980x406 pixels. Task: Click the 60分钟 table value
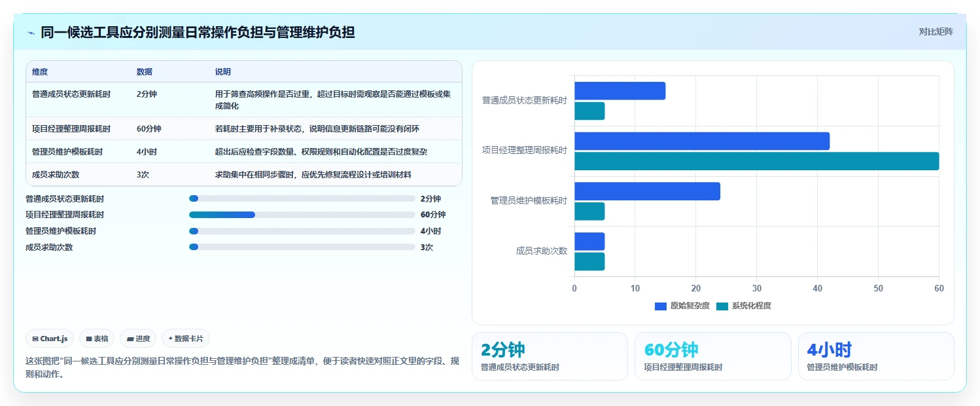click(149, 129)
